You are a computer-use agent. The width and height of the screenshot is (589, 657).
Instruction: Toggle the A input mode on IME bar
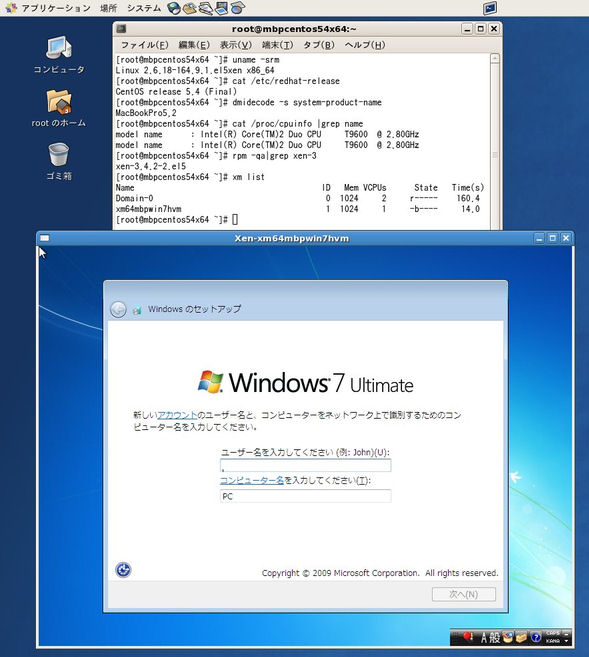485,638
